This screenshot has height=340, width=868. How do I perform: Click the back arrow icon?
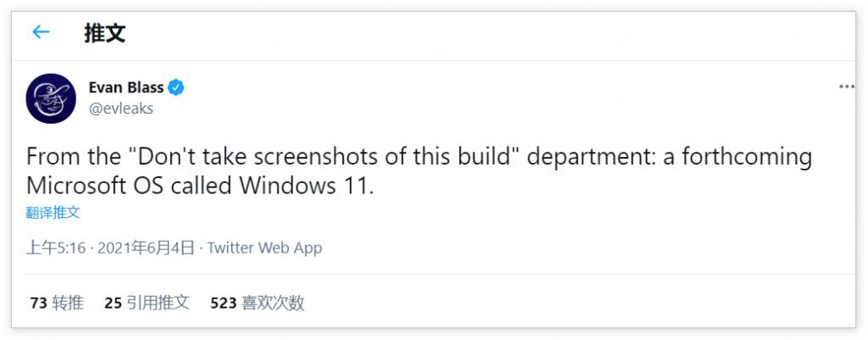[x=41, y=32]
